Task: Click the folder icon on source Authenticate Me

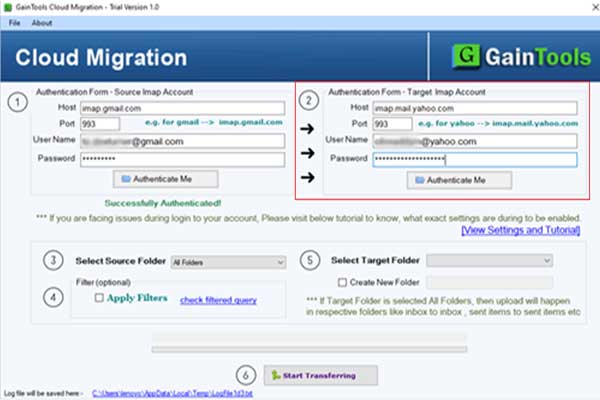Action: click(126, 179)
